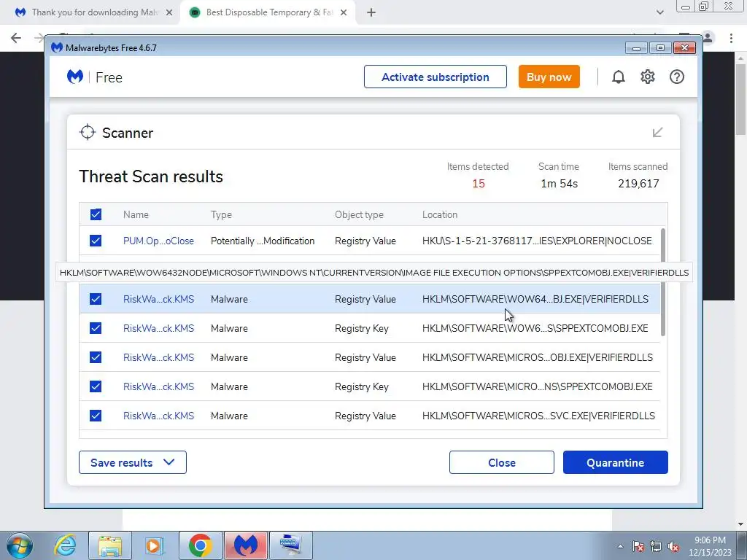Click location HKLM\SOFTWARE\MICRO...NS\SPPEXTCOMOBJ.EXE
747x560 pixels.
pos(538,386)
